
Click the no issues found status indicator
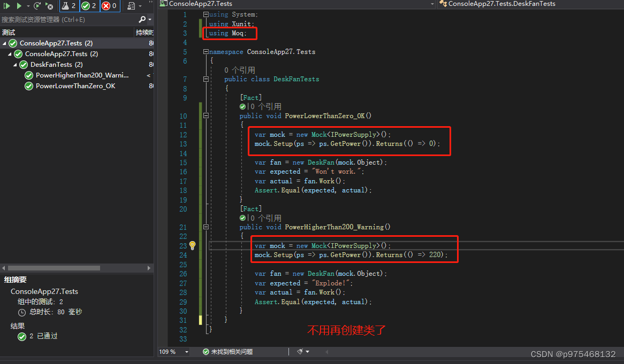[227, 352]
